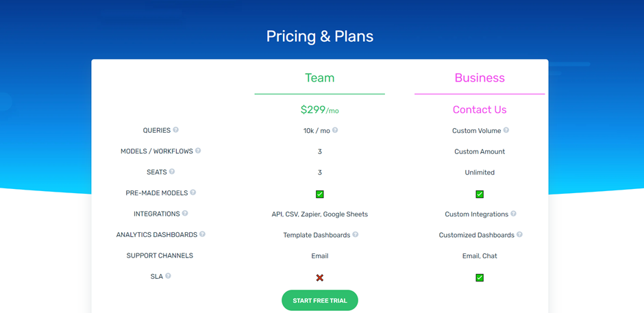The image size is (644, 313).
Task: Click Business plan's Pre-made Models green checkmark
Action: pos(480,195)
